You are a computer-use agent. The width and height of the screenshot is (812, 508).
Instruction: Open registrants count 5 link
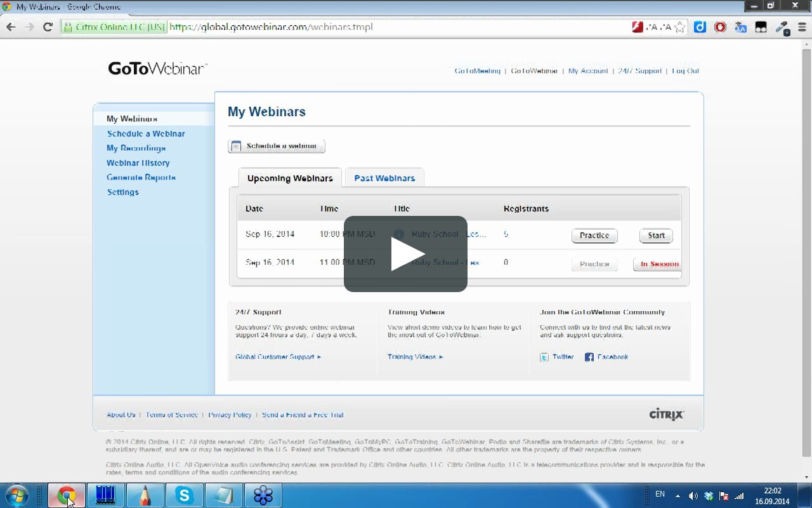(x=506, y=234)
